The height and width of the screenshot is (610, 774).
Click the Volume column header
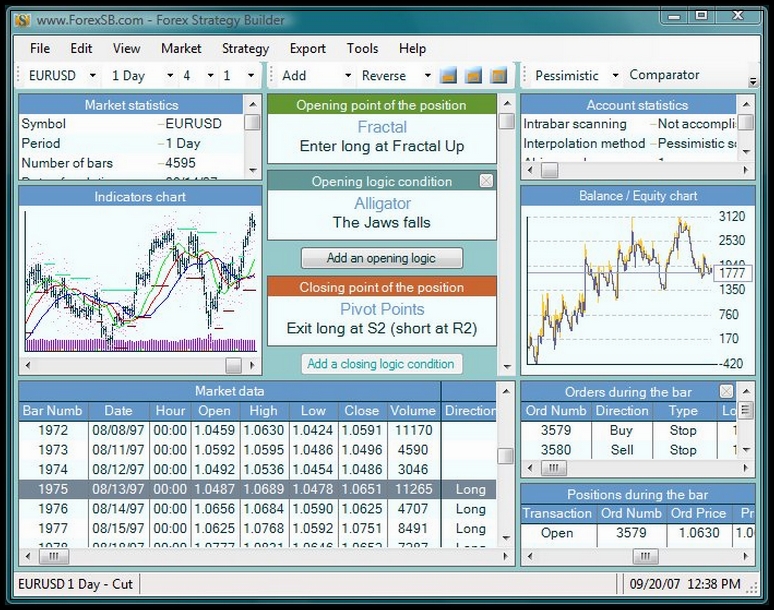coord(413,411)
